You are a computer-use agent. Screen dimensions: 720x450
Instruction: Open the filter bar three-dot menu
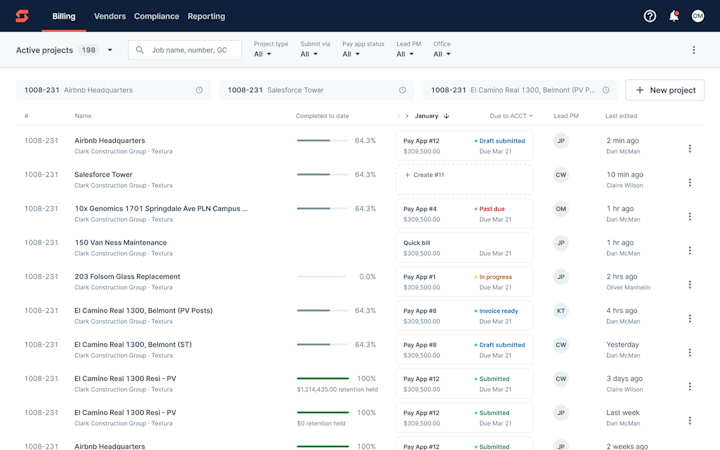click(x=694, y=50)
